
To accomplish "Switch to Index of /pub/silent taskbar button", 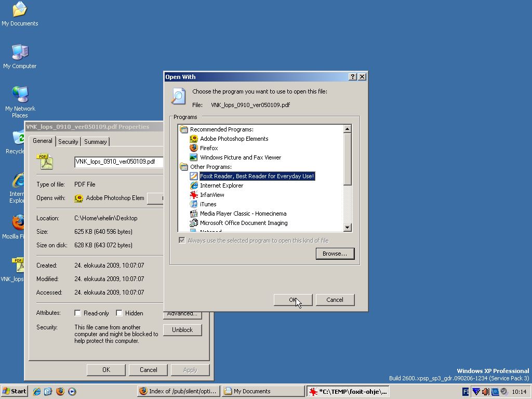I will point(179,391).
